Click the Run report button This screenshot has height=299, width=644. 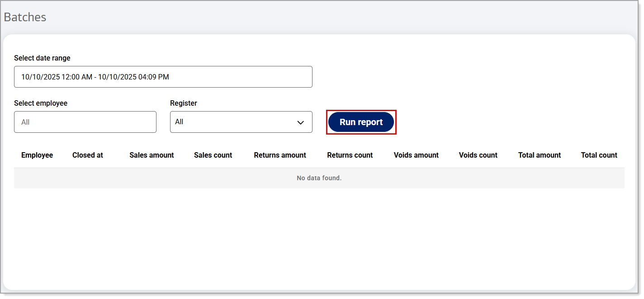361,122
